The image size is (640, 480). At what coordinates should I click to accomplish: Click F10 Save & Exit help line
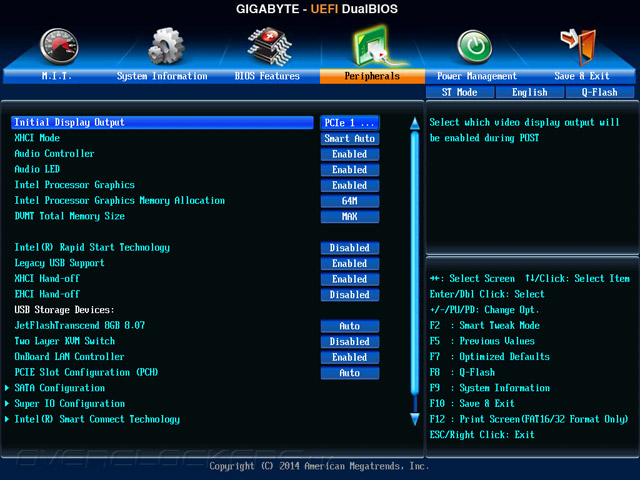point(472,404)
